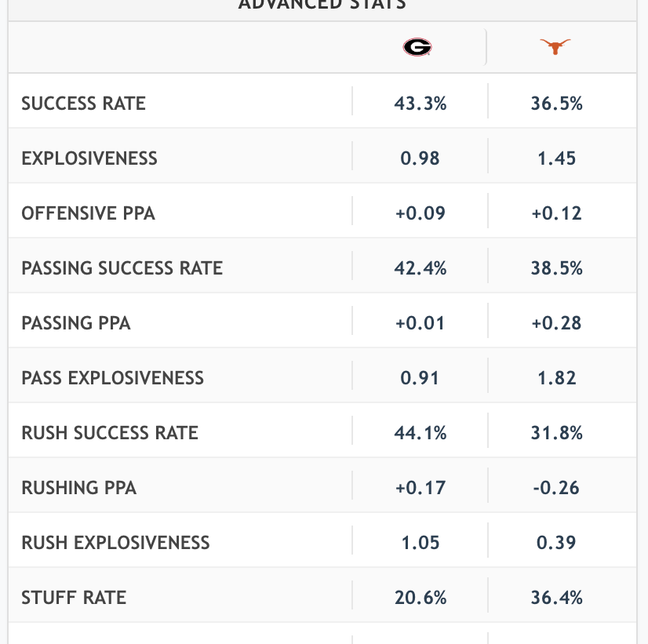The height and width of the screenshot is (644, 648).
Task: Click the Offensive PPA label
Action: (x=89, y=213)
